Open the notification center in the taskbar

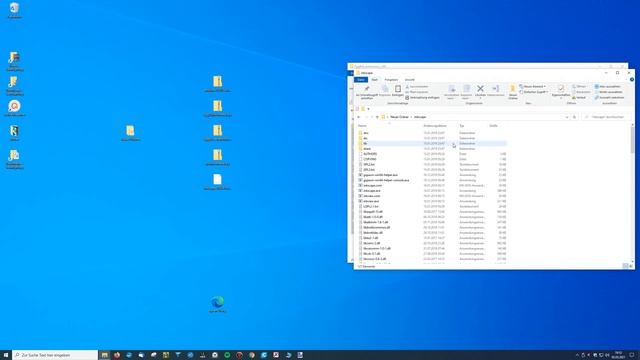click(631, 355)
